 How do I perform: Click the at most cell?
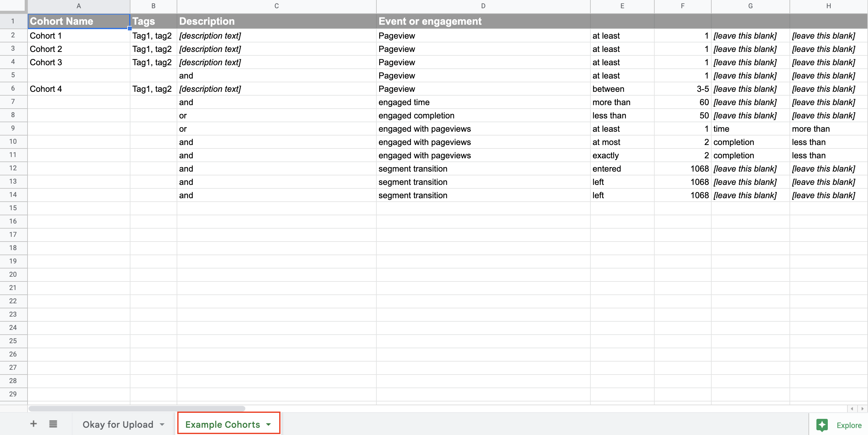click(622, 142)
